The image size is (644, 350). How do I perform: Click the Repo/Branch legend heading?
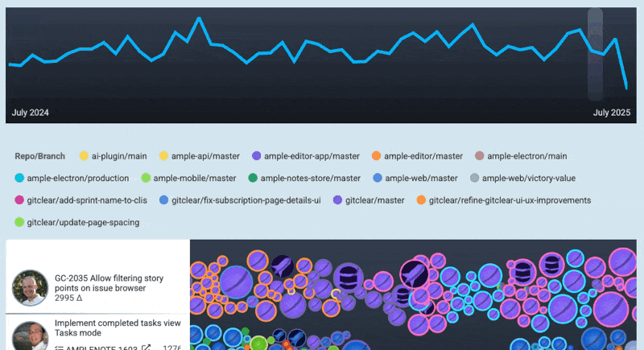(x=39, y=156)
